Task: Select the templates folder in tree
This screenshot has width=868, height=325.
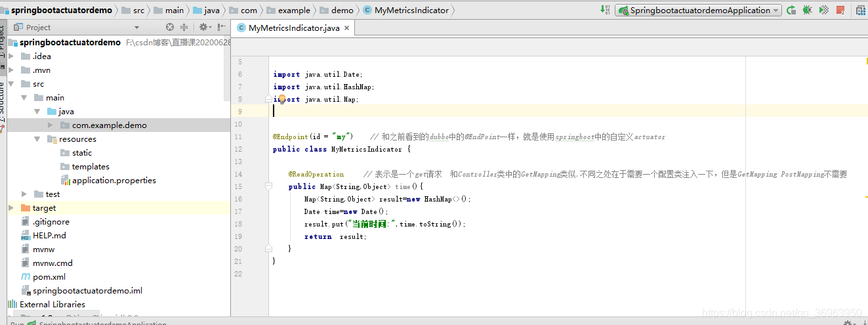Action: pyautogui.click(x=91, y=167)
